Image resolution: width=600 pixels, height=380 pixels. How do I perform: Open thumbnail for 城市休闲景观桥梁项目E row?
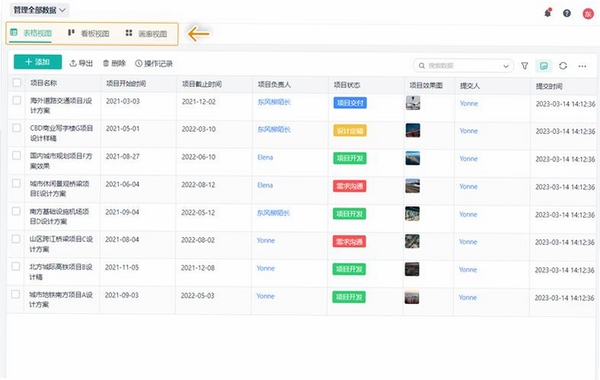point(412,186)
